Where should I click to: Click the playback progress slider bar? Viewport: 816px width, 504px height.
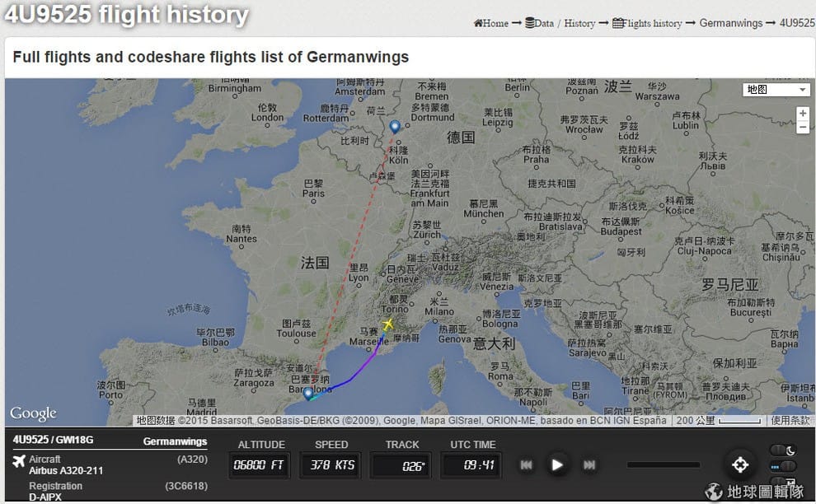pyautogui.click(x=663, y=465)
